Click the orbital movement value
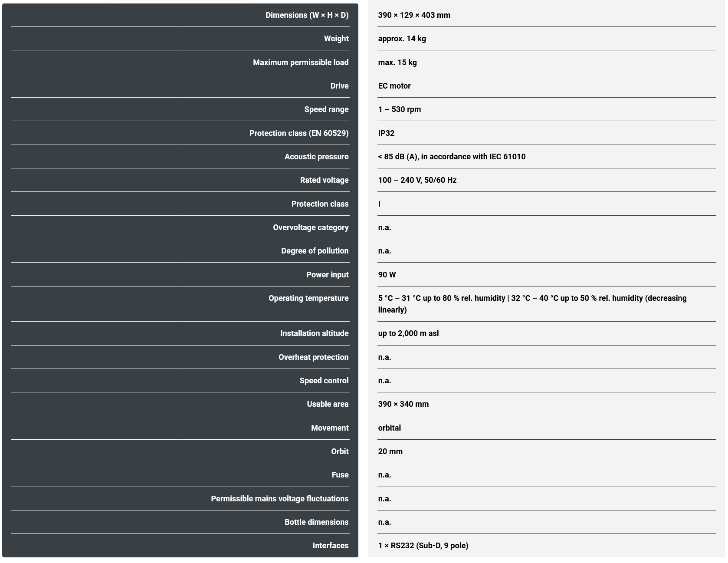The width and height of the screenshot is (728, 563). click(x=389, y=428)
